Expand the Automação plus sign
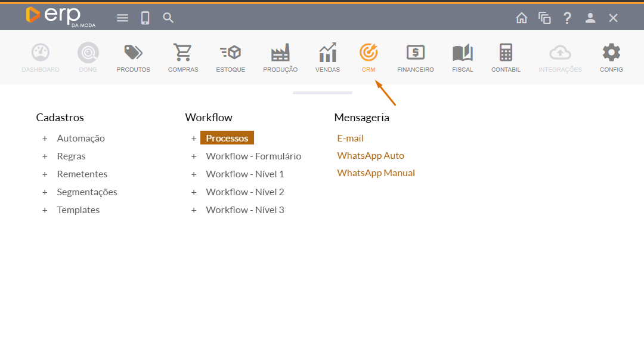 45,139
